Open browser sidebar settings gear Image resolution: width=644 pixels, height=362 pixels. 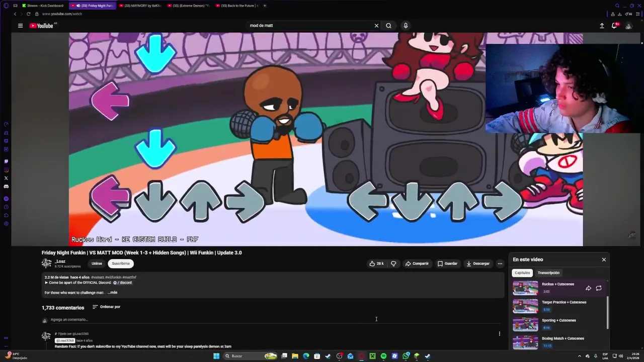point(6,224)
